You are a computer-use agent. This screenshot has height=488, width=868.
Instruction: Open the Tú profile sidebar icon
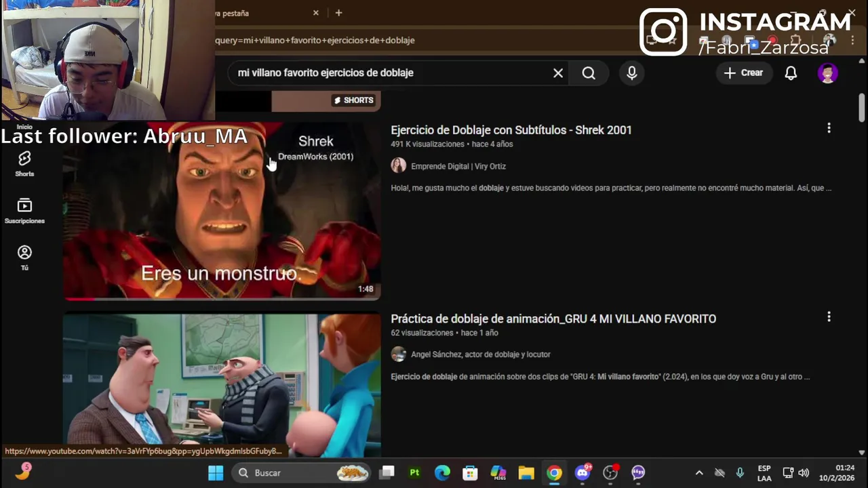[x=24, y=258]
